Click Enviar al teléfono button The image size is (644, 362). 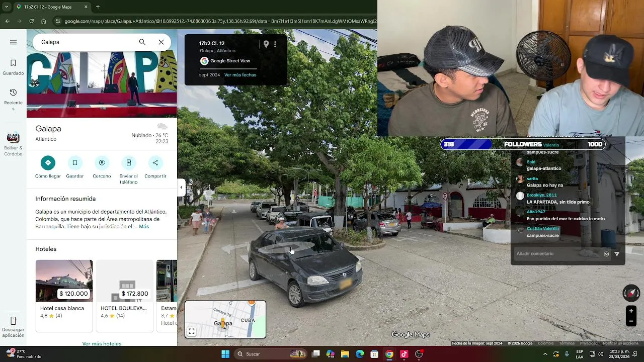click(x=128, y=170)
